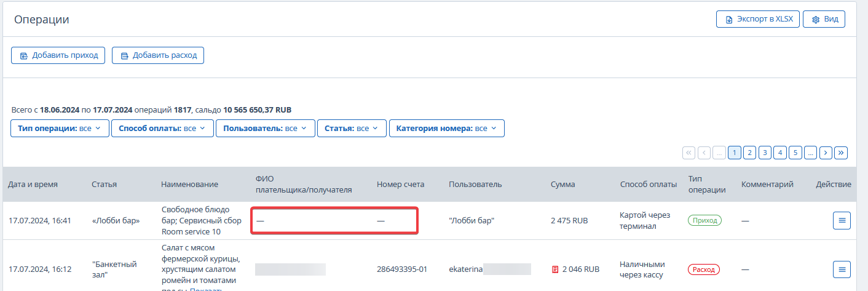Image resolution: width=868 pixels, height=291 pixels.
Task: Click Наличными через кассу payment cell
Action: [642, 269]
